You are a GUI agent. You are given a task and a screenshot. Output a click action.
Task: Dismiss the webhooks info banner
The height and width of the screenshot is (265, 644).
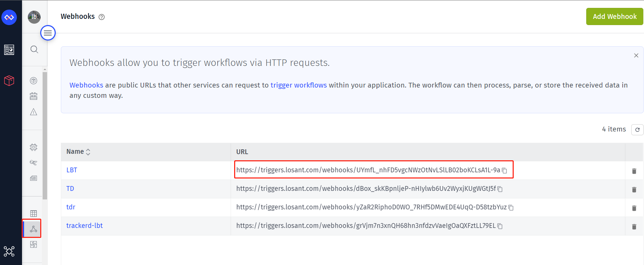pyautogui.click(x=636, y=55)
